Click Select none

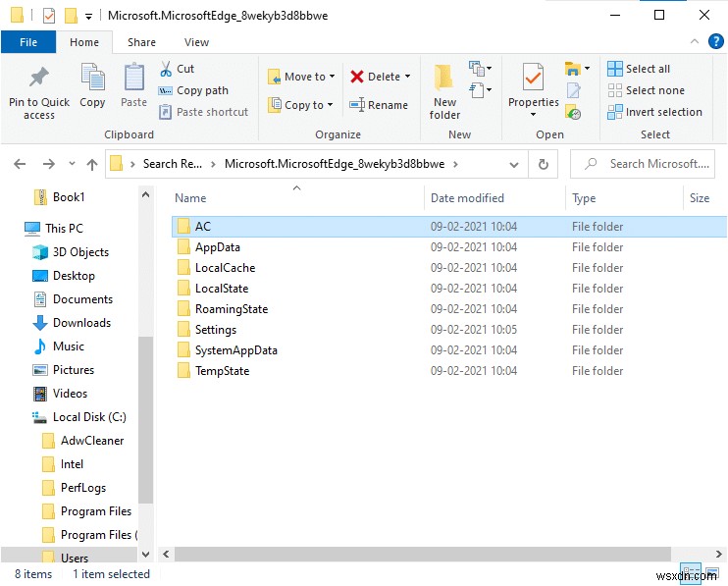point(647,90)
